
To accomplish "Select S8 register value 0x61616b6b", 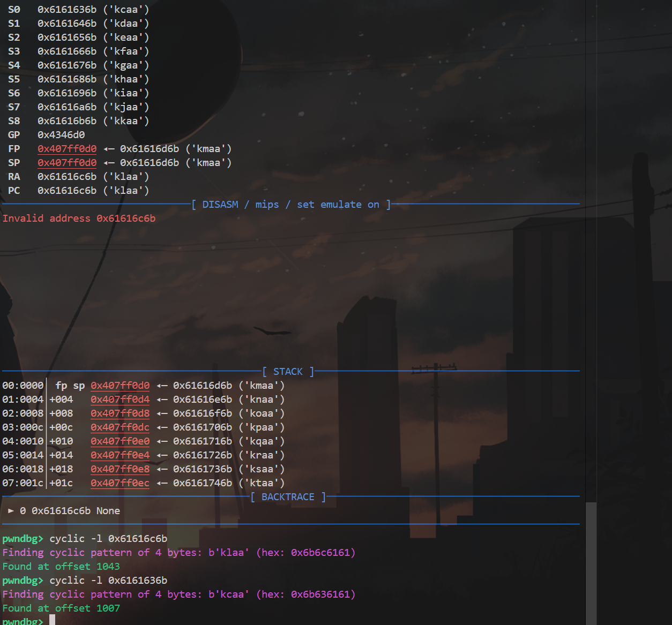I will (x=67, y=121).
